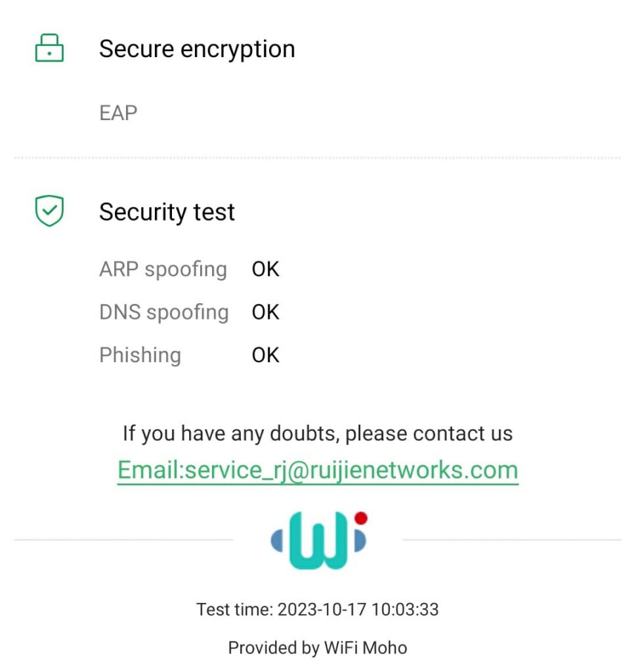The width and height of the screenshot is (636, 672).
Task: Tap the Phishing label
Action: (x=140, y=355)
